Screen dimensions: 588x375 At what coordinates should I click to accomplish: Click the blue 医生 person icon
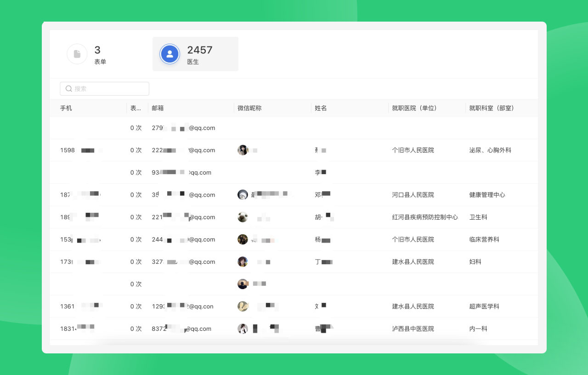point(170,54)
